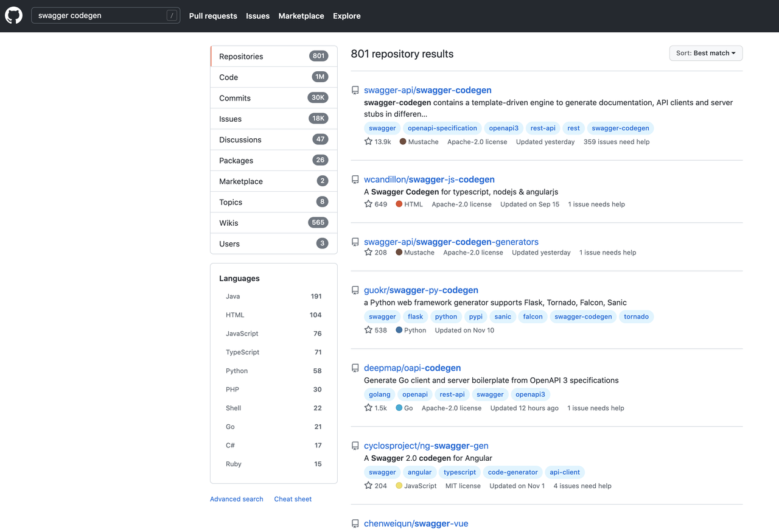Filter results by JavaScript language in sidebar
779x532 pixels.
[x=274, y=334]
